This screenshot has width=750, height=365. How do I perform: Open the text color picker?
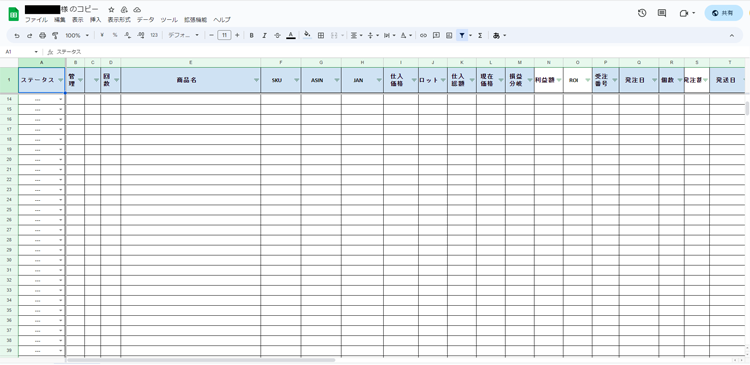point(291,35)
